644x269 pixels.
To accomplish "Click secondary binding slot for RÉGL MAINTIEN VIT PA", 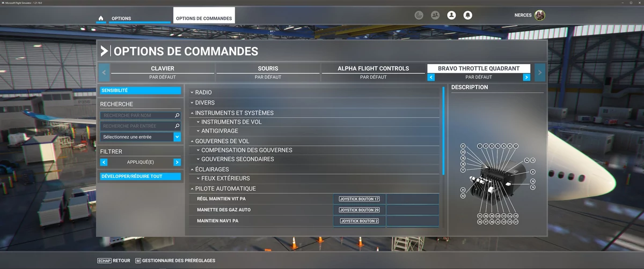I will (412, 199).
